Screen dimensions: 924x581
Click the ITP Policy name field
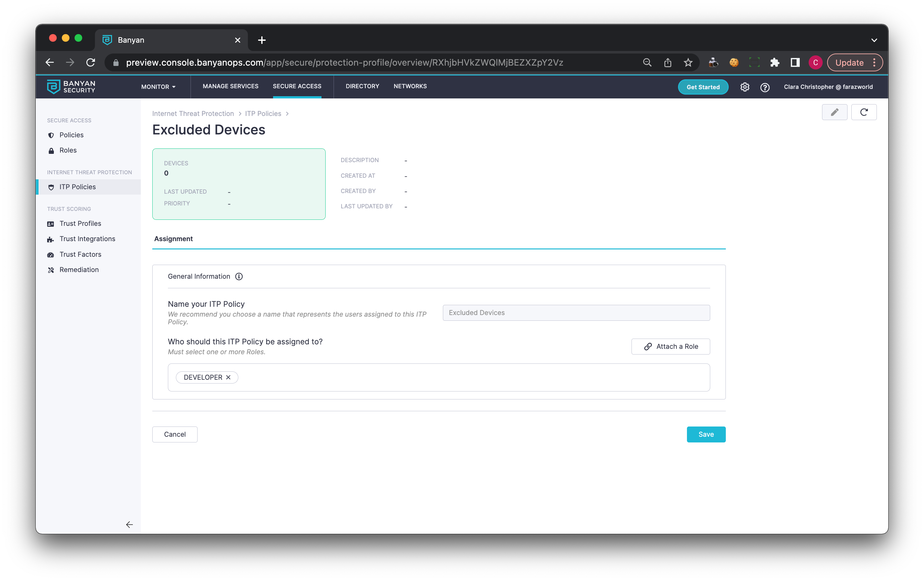575,312
